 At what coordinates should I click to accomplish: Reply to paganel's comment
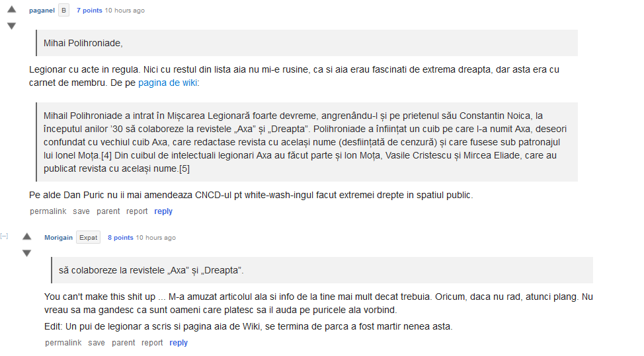tap(163, 211)
